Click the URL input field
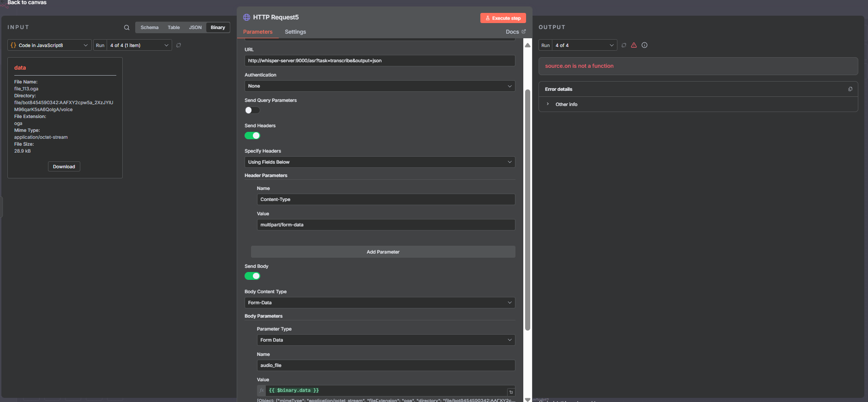 pyautogui.click(x=379, y=61)
